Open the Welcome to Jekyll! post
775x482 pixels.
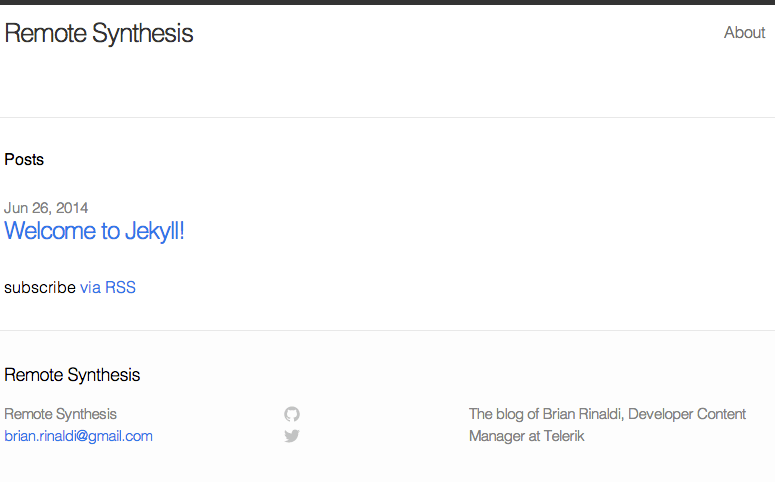[94, 231]
